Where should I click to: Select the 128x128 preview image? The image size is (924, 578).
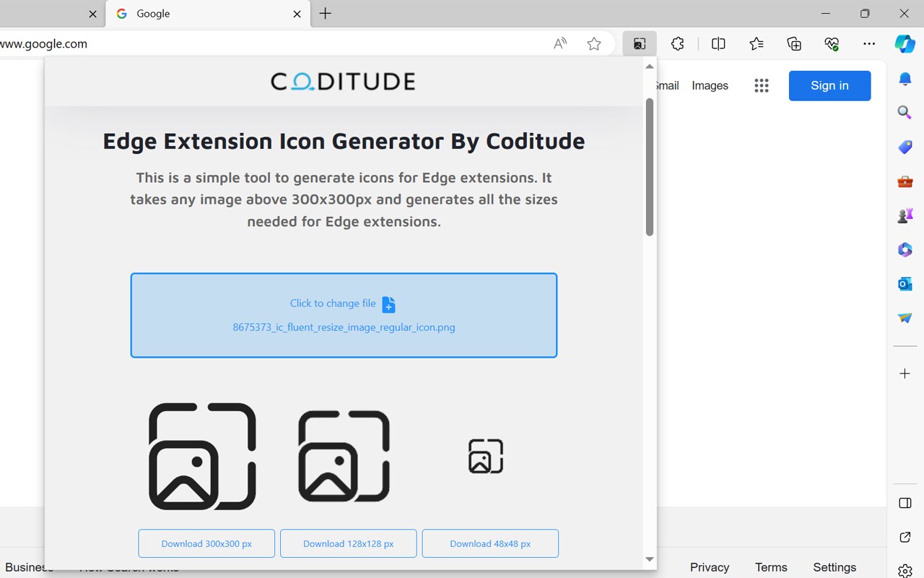point(344,456)
